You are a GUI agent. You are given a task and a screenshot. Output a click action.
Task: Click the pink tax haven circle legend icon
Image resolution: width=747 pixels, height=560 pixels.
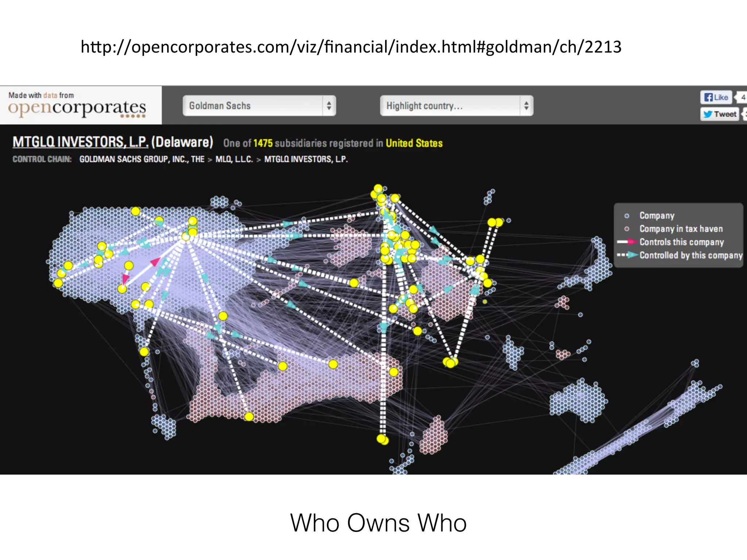(x=627, y=229)
